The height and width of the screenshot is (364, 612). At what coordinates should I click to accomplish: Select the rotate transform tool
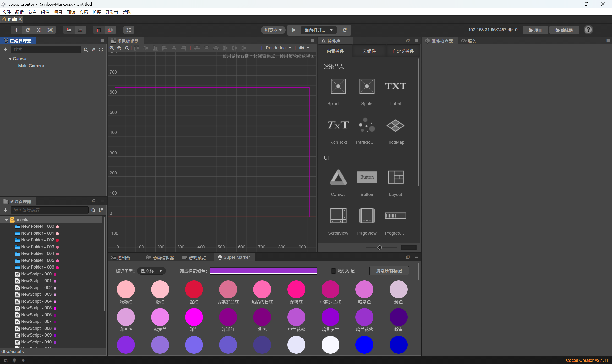pos(27,30)
